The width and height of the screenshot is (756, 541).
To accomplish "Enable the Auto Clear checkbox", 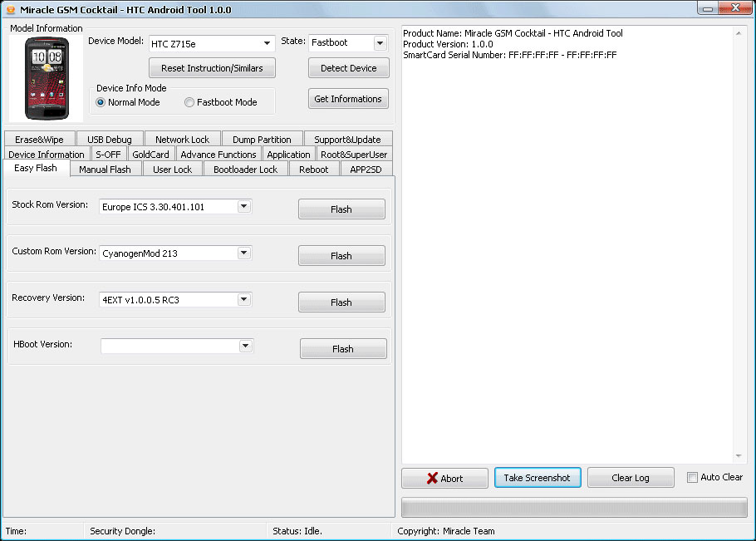I will [x=692, y=477].
